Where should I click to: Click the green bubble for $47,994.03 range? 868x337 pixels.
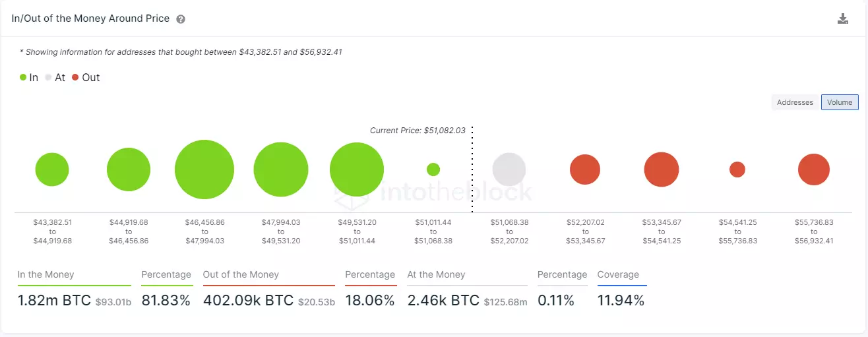[x=281, y=169]
